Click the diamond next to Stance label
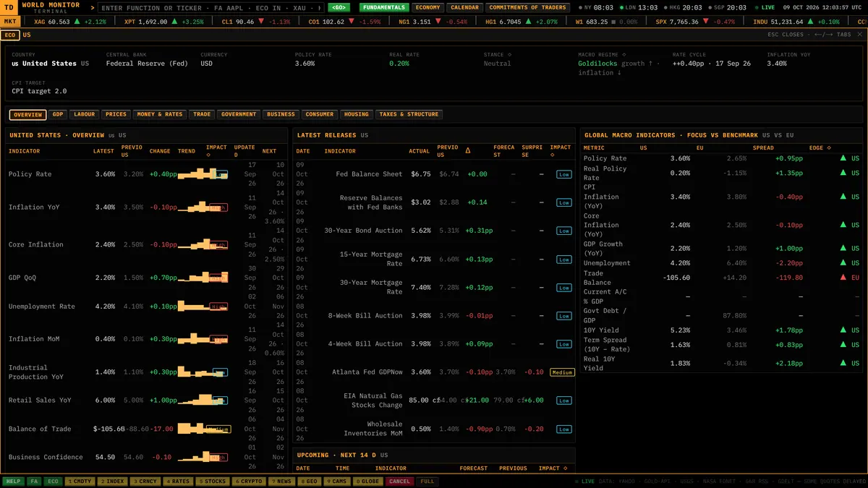 (x=509, y=54)
